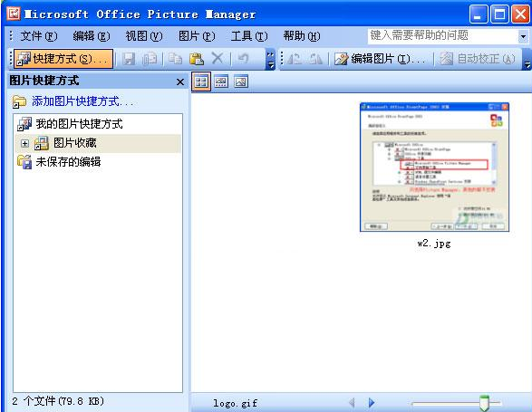Screen dimensions: 532x412
Task: Click the Picture Manager title bar icon
Action: (14, 14)
